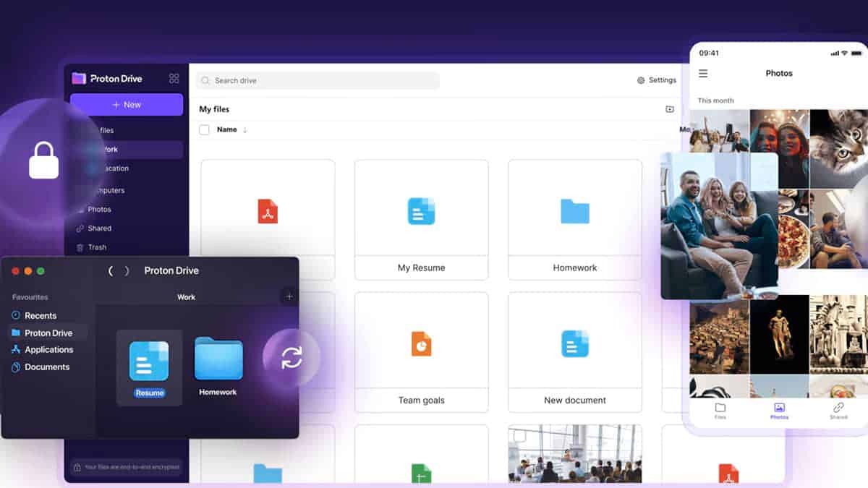The image size is (868, 488).
Task: Open the Homework folder tile
Action: [575, 219]
